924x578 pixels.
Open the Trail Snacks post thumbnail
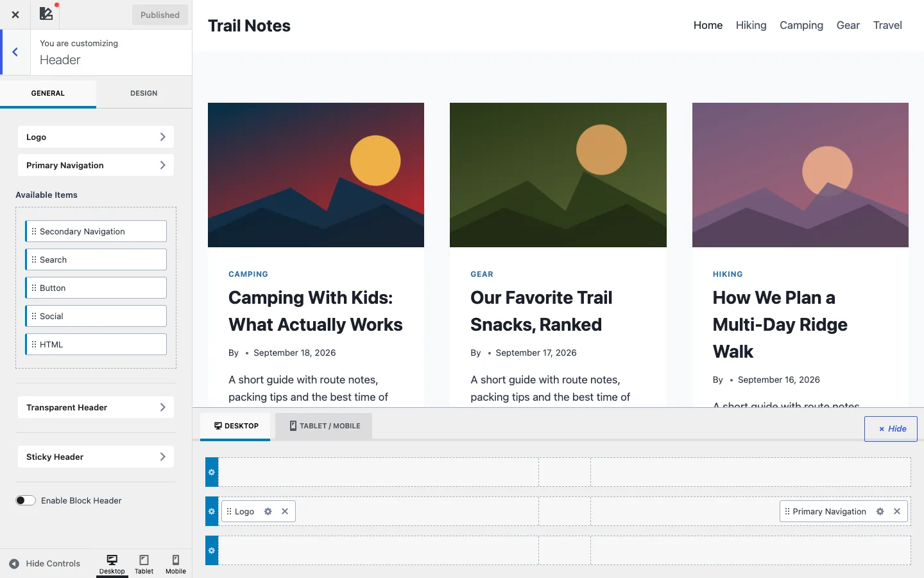558,175
